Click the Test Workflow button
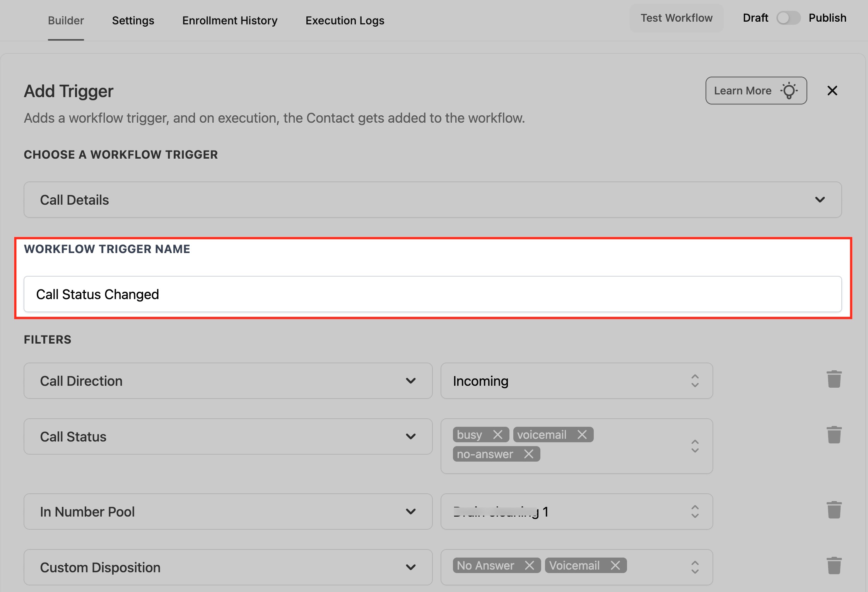This screenshot has height=592, width=868. click(676, 18)
